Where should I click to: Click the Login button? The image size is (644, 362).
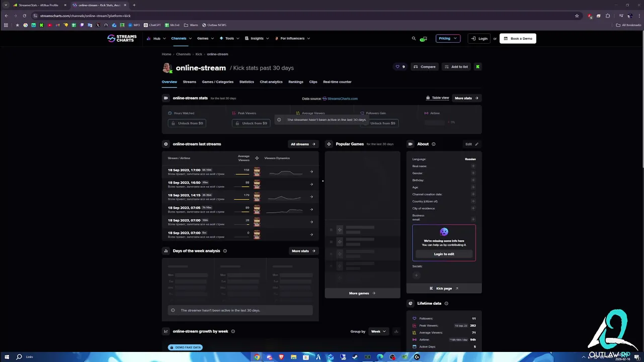click(479, 38)
